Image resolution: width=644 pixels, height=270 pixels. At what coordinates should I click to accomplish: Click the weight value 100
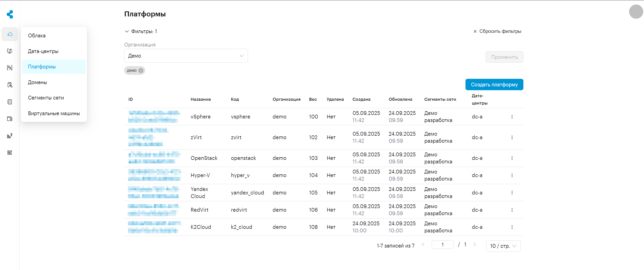coord(313,117)
